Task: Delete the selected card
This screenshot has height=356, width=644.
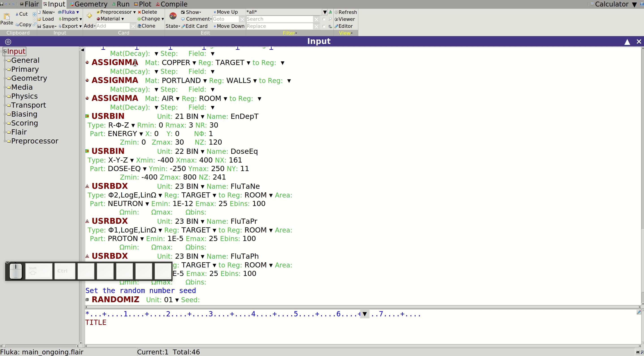Action: [147, 12]
